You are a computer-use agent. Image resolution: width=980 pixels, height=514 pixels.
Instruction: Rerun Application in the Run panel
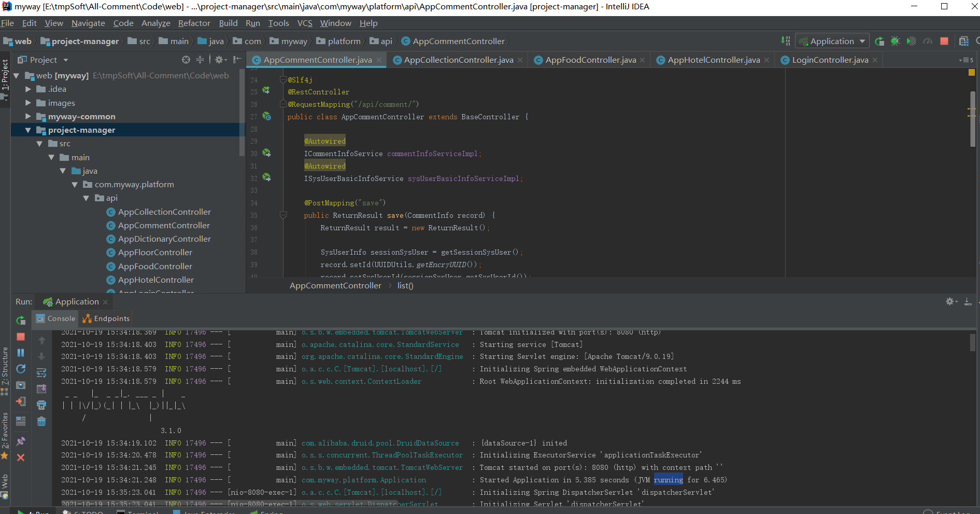coord(21,321)
